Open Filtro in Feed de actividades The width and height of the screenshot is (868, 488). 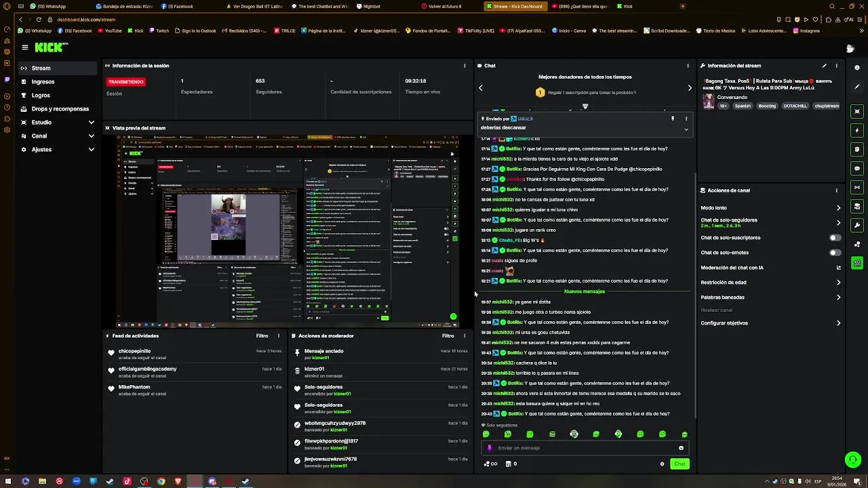(x=262, y=335)
